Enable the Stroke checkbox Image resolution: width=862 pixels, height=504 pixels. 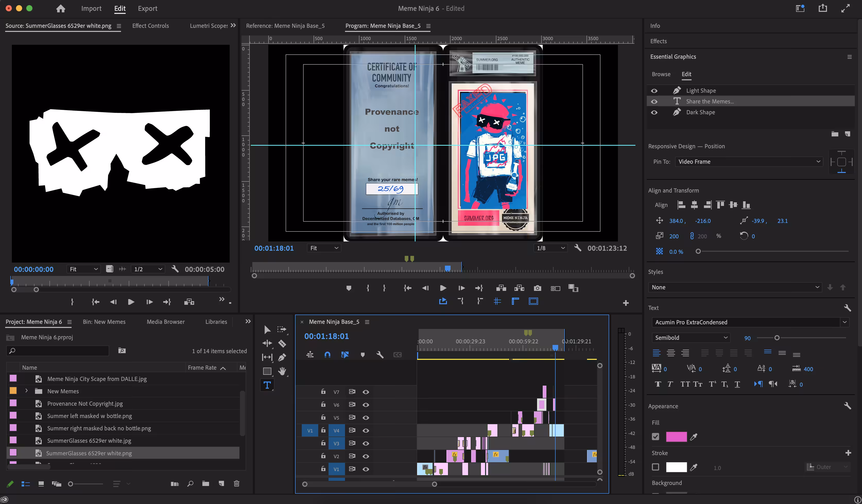point(656,467)
